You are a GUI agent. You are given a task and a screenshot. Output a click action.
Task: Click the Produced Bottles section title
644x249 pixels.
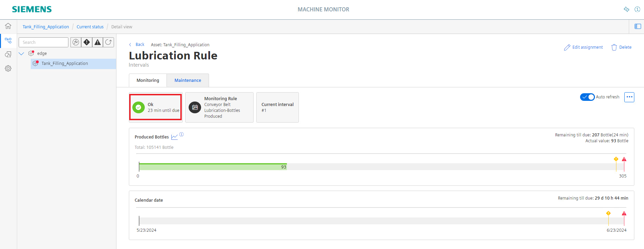tap(152, 137)
